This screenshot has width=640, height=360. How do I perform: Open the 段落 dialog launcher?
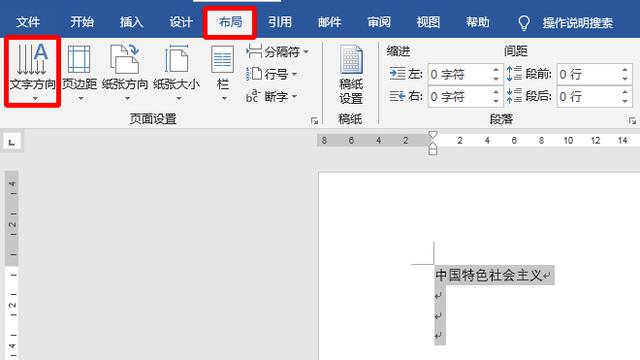(x=632, y=121)
